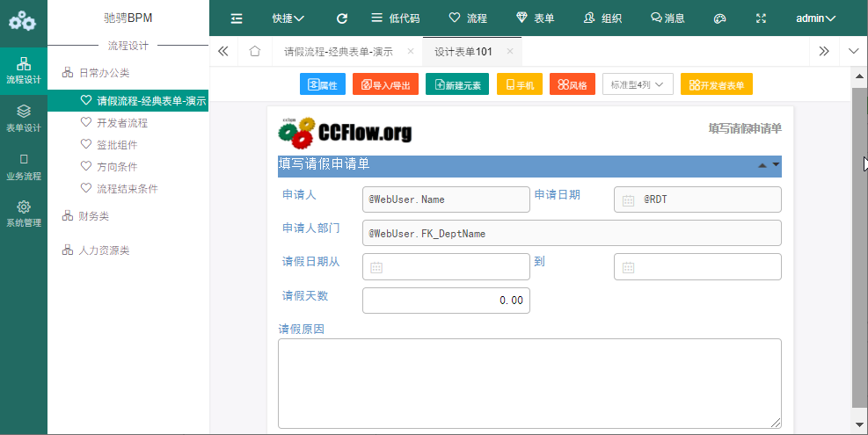The width and height of the screenshot is (868, 435).
Task: Move group up with triangle icon
Action: click(762, 165)
